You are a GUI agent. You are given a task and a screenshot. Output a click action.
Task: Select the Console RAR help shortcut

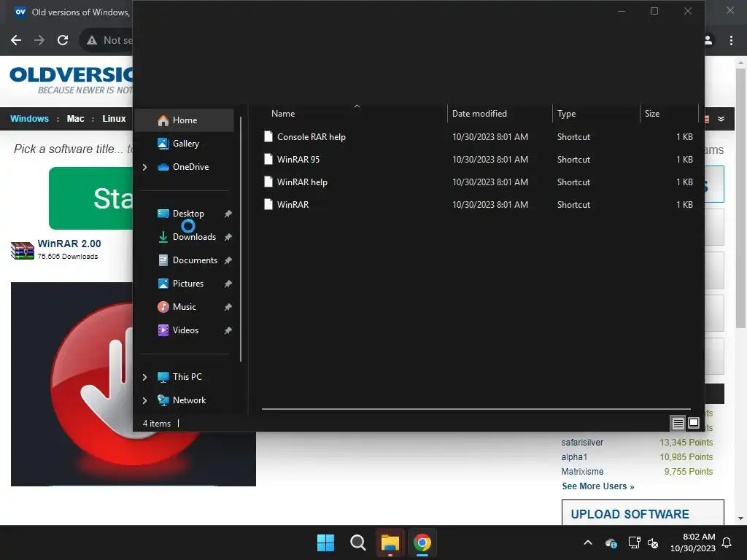479,137
